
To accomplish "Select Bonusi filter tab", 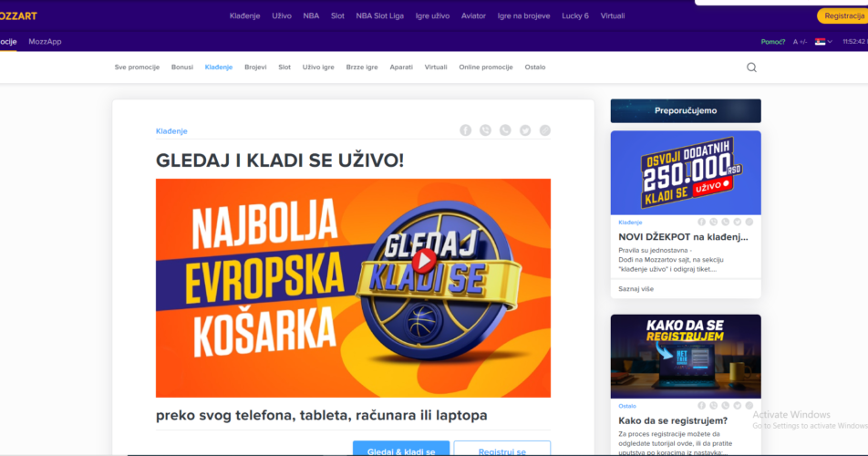I will point(182,67).
